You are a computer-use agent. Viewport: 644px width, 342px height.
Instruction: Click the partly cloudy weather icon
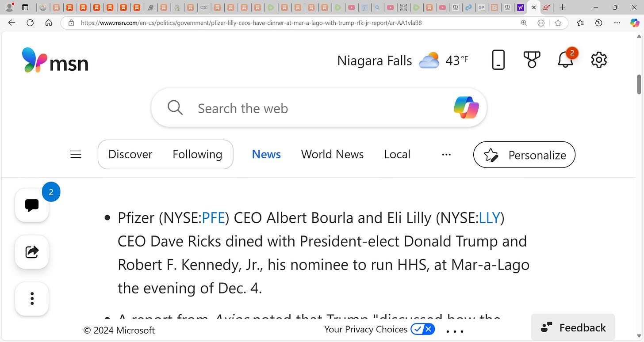coord(429,60)
